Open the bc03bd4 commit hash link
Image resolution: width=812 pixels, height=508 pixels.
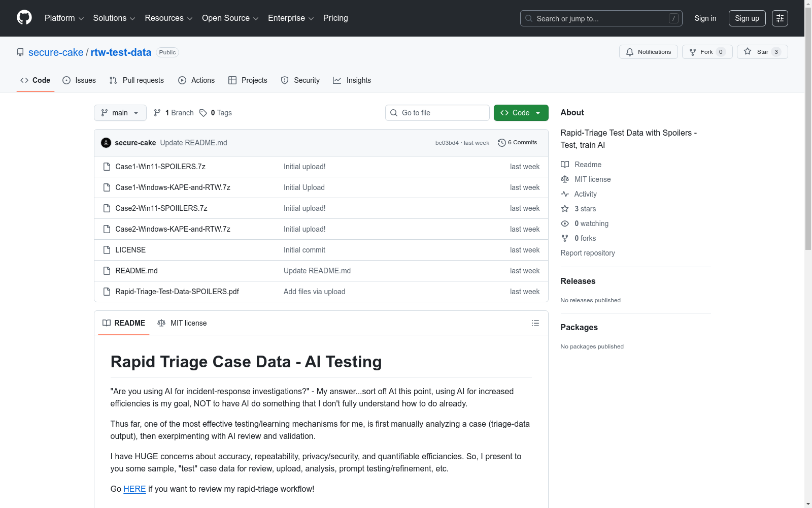pos(447,143)
